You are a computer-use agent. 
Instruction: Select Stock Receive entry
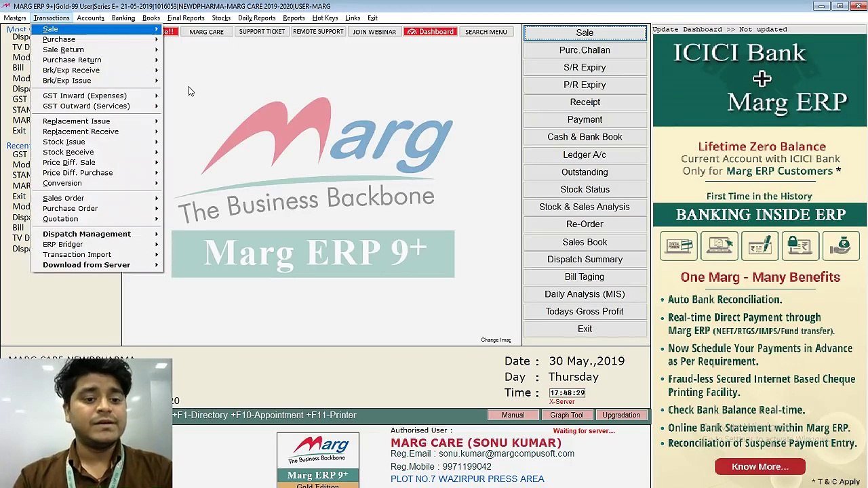click(x=96, y=152)
